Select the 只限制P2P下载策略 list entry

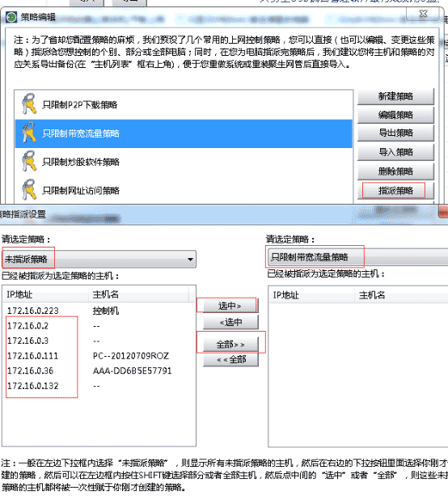[x=184, y=105]
